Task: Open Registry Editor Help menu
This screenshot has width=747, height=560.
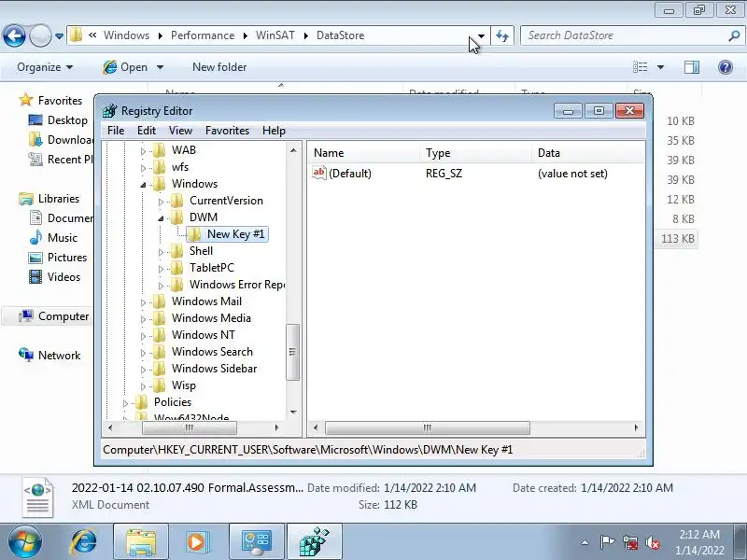Action: 274,131
